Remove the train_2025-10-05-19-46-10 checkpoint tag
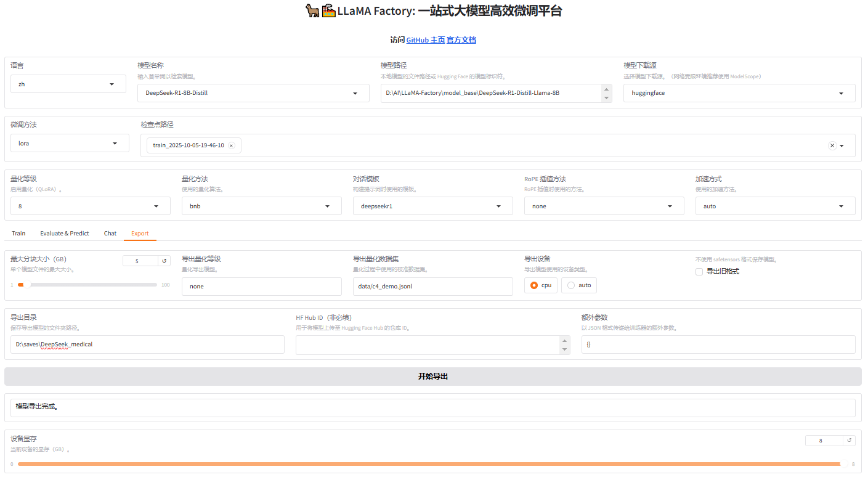The width and height of the screenshot is (868, 485). pos(231,145)
